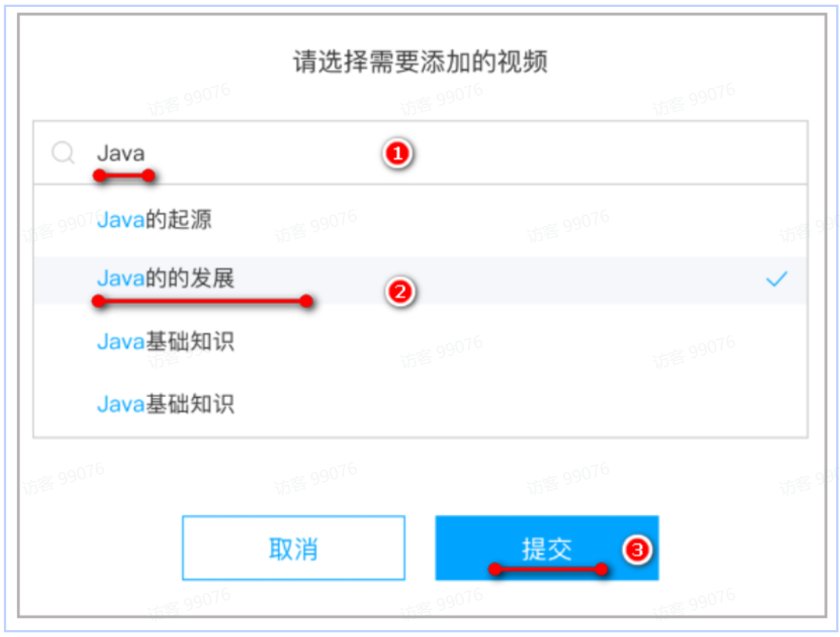Deselect the checked Java的的发展 video
The width and height of the screenshot is (840, 637).
[x=421, y=280]
